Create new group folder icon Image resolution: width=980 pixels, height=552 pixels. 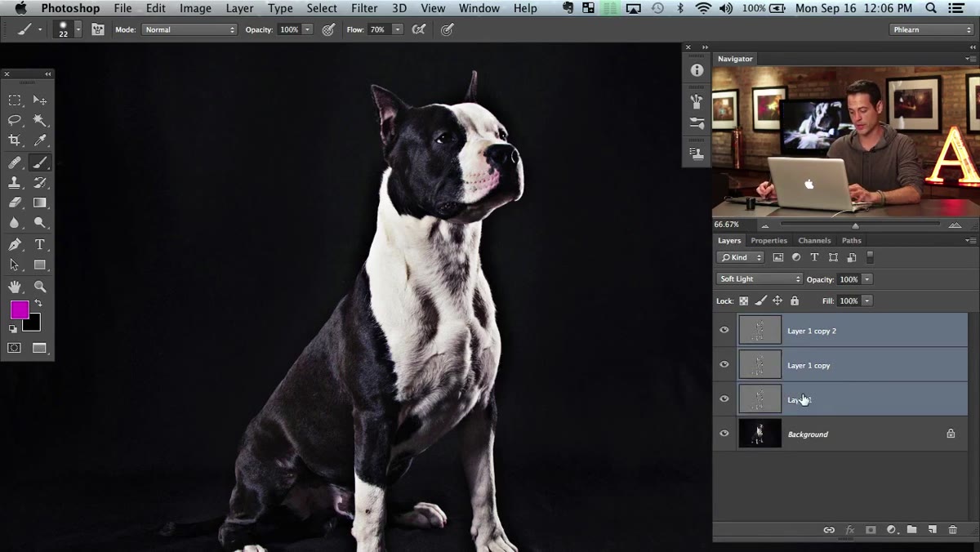coord(911,530)
